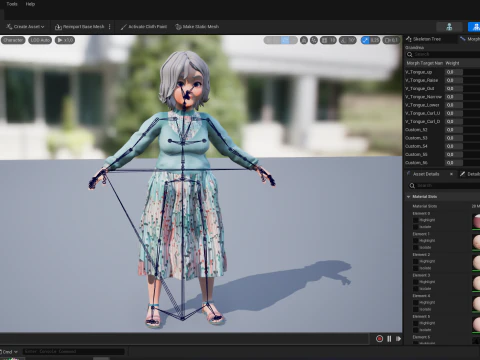Switch to the Skeleton Tree tab

427,39
